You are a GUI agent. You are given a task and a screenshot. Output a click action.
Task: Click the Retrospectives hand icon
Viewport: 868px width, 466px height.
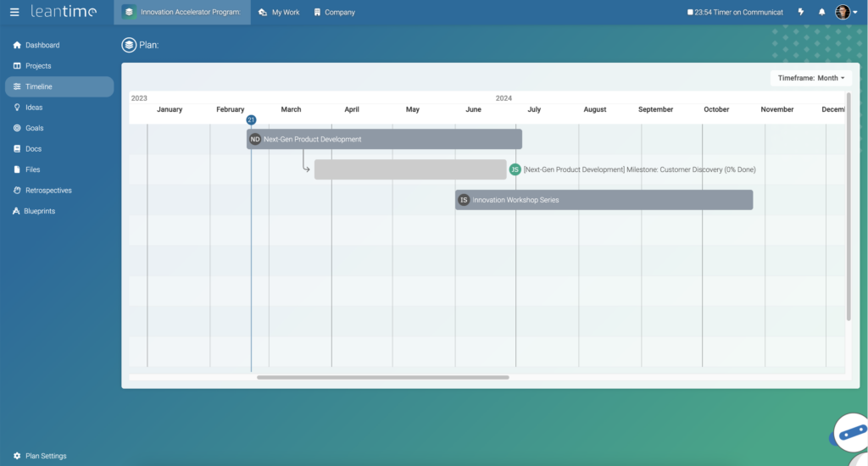click(x=17, y=191)
